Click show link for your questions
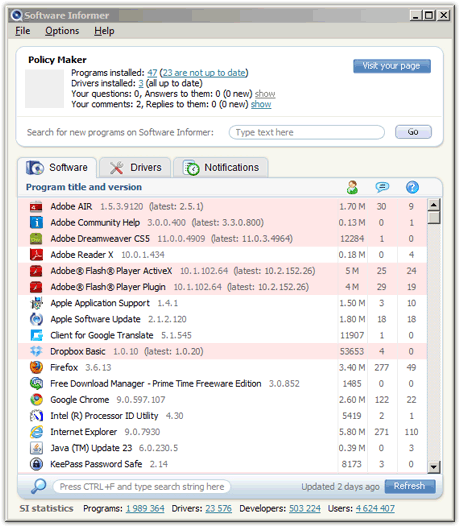Screen dimensions: 460x527 (265, 94)
